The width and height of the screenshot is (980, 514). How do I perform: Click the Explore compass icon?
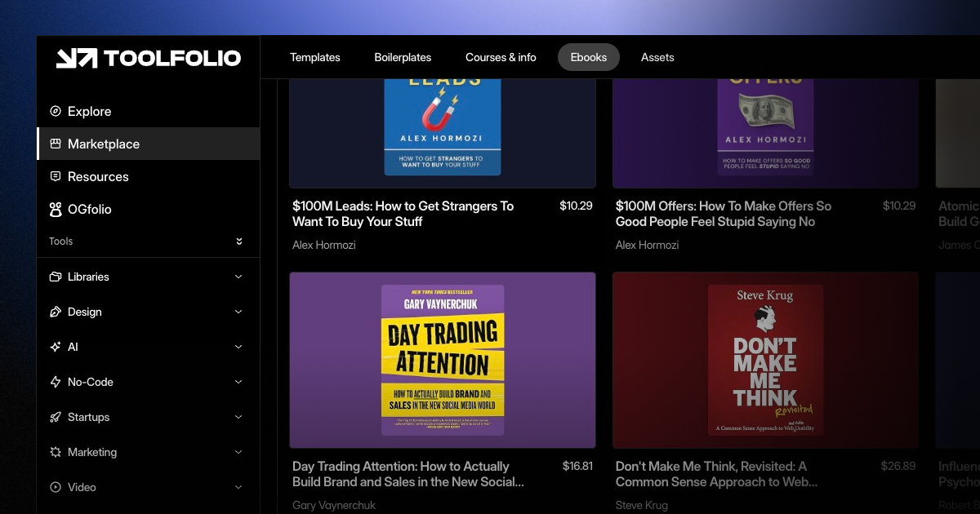[56, 111]
